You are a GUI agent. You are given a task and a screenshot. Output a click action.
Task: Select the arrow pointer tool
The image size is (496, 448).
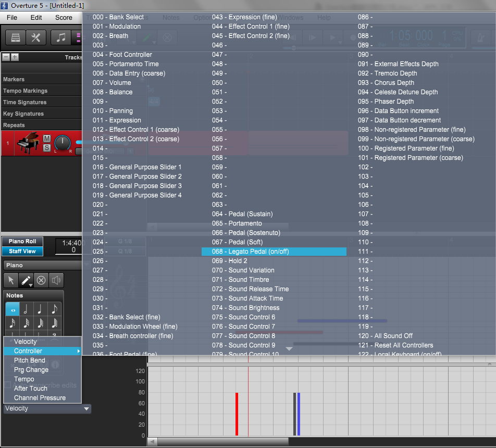click(12, 280)
